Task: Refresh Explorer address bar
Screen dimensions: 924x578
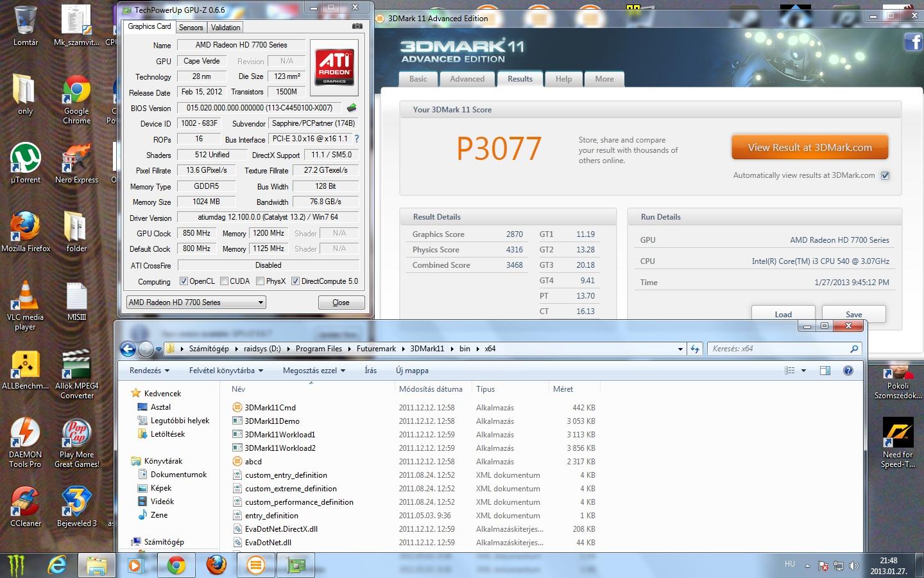Action: point(695,349)
